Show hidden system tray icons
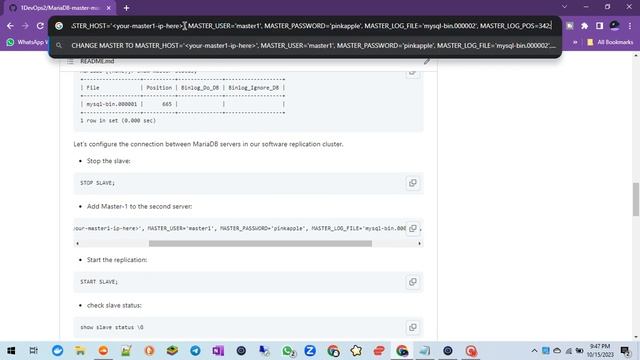640x360 pixels. click(x=534, y=351)
